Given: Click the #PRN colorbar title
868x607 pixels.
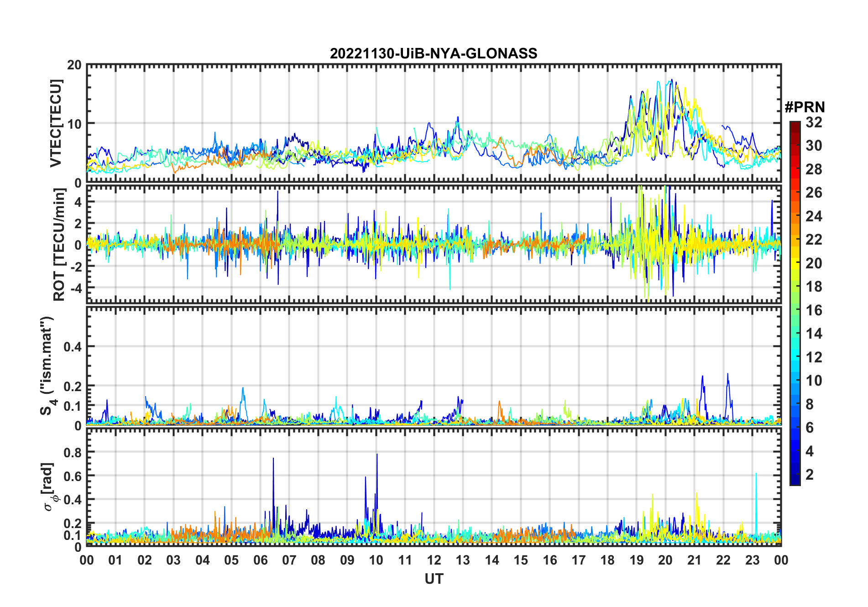Looking at the screenshot, I should click(805, 107).
